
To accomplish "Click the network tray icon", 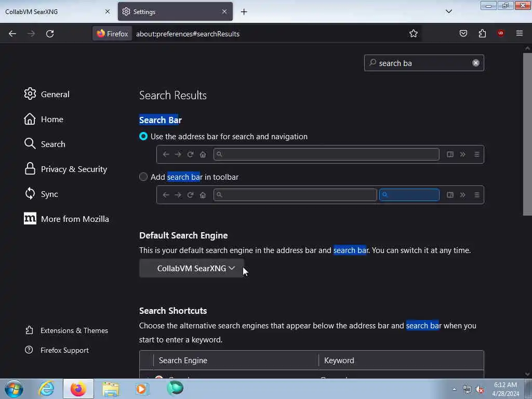I will pos(467,390).
